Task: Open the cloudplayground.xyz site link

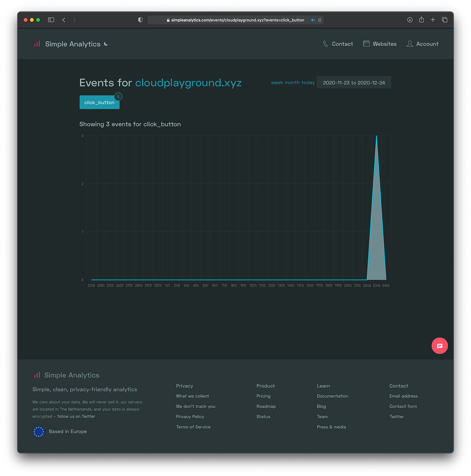Action: [x=188, y=83]
